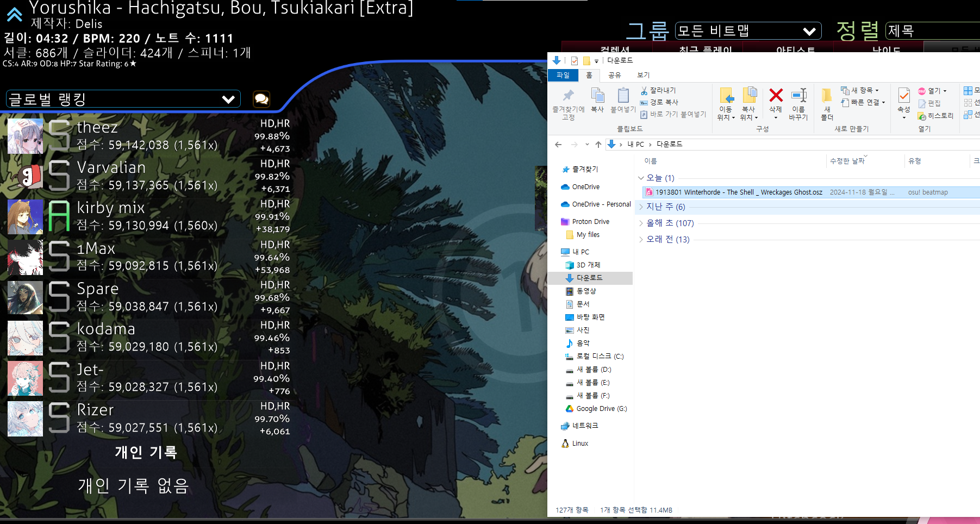Screen dimensions: 980x524
Task: Open the 파일 (File) ribbon tab
Action: [563, 75]
